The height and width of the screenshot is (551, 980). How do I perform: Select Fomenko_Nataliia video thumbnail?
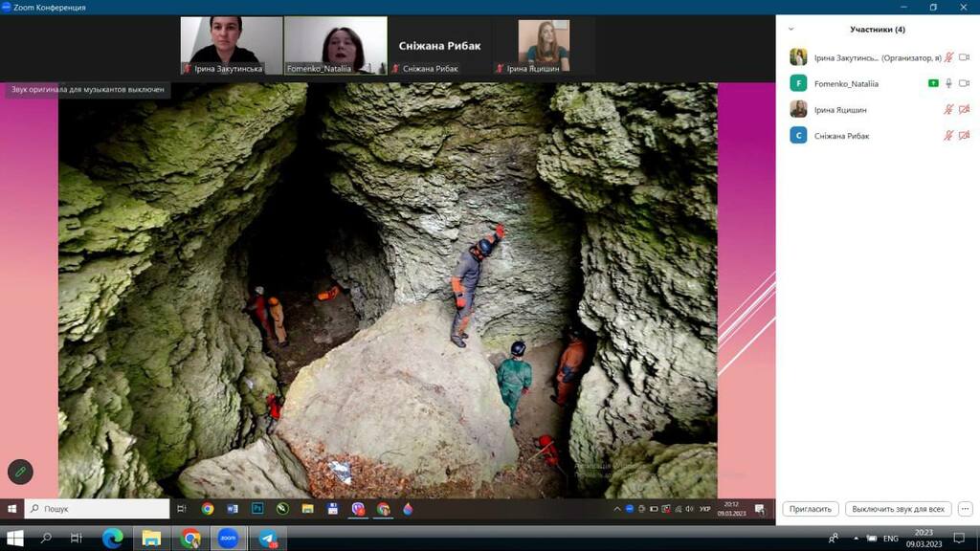tap(335, 45)
